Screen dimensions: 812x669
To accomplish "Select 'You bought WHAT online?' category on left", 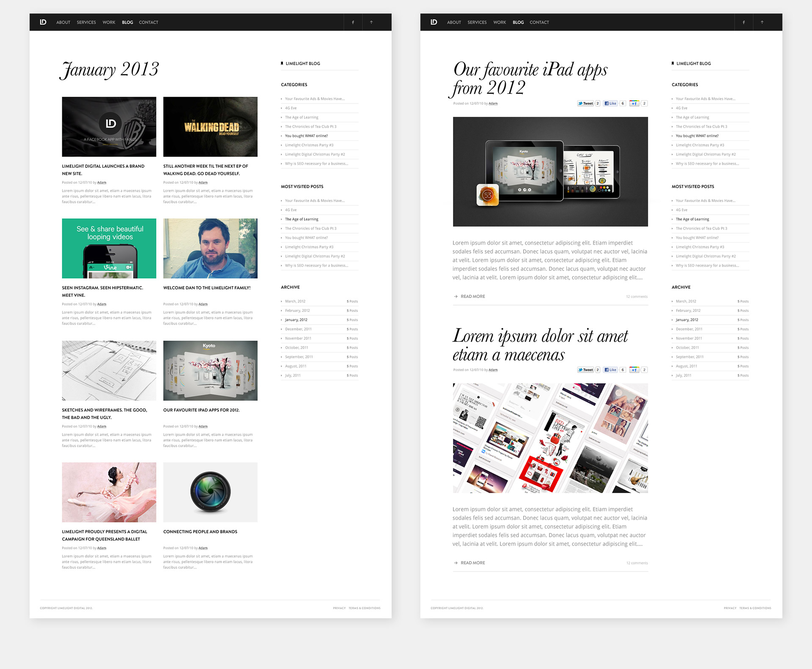I will click(306, 136).
